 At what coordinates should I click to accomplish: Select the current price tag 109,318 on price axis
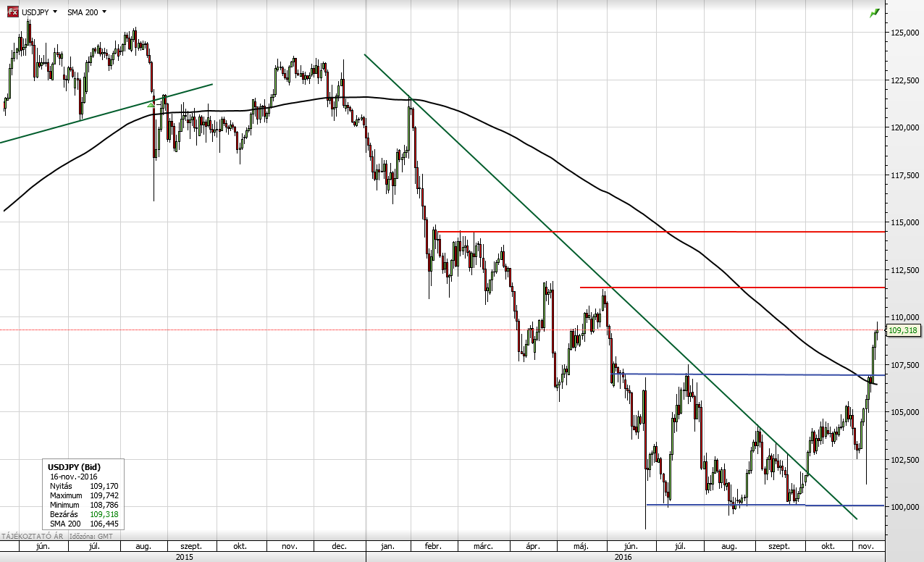pos(903,330)
